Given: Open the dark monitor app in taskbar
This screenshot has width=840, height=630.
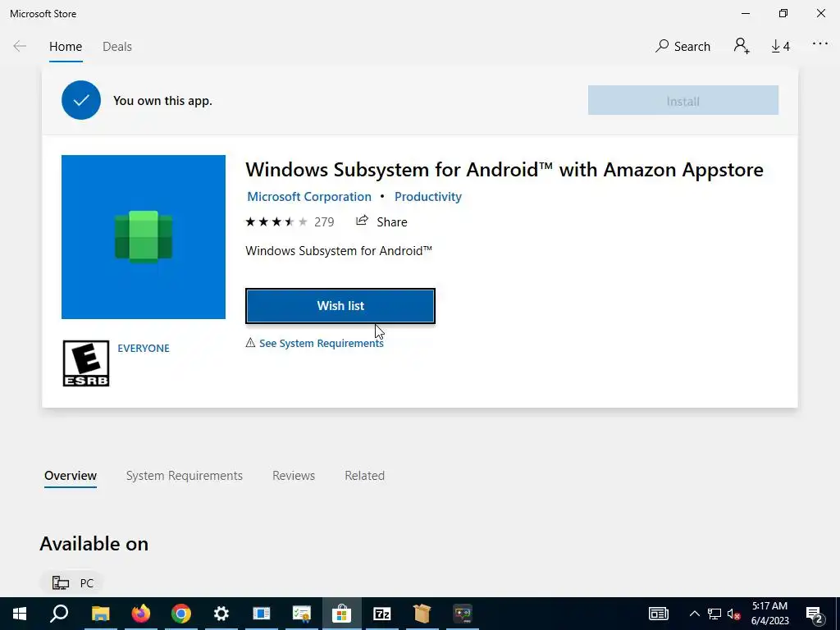Looking at the screenshot, I should (x=463, y=614).
